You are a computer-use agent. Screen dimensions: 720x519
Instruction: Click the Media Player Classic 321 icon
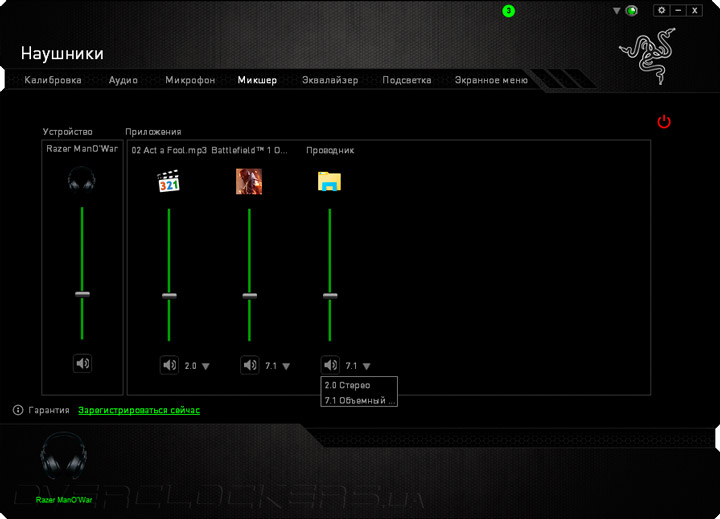[x=169, y=181]
